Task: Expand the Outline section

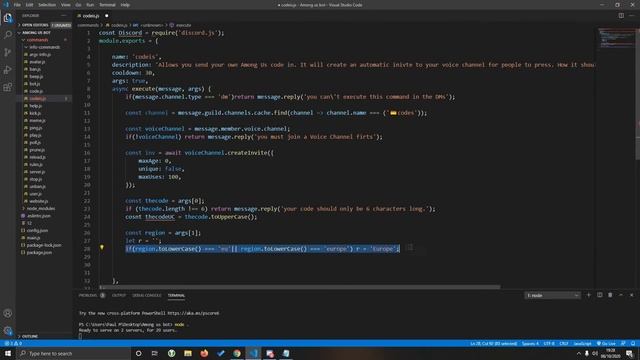Action: coord(29,336)
